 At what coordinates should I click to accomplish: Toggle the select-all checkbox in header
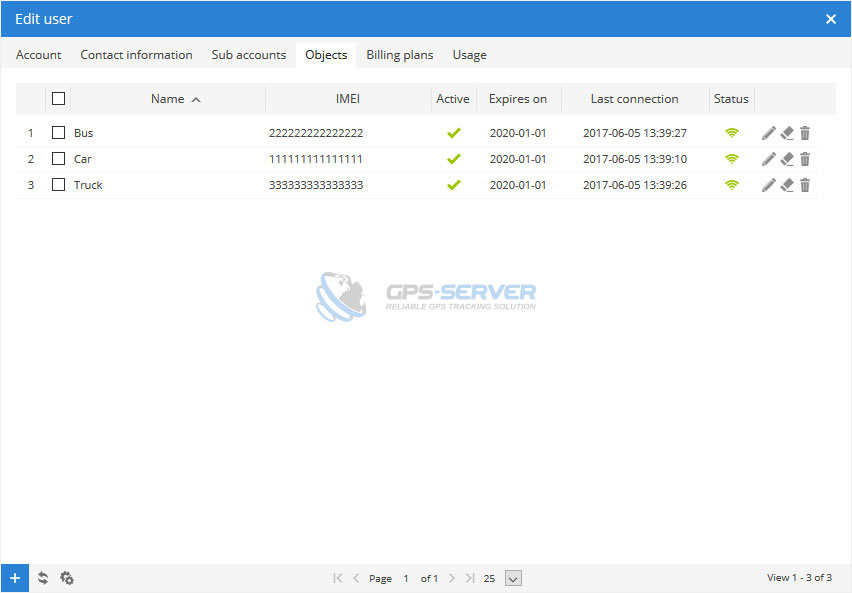(58, 99)
